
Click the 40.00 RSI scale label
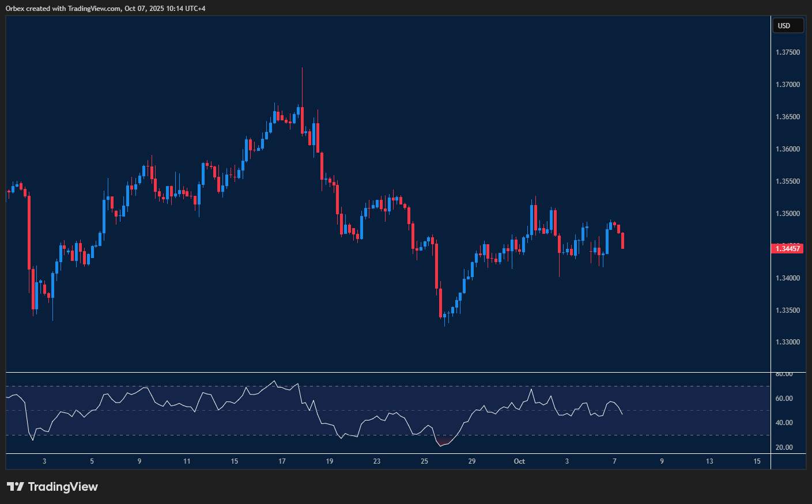[x=784, y=423]
